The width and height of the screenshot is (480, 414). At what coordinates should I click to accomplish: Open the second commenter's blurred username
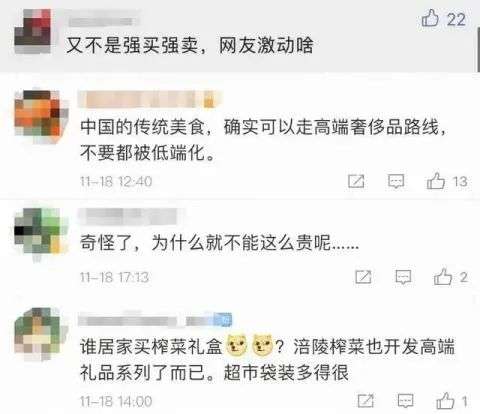click(x=150, y=99)
